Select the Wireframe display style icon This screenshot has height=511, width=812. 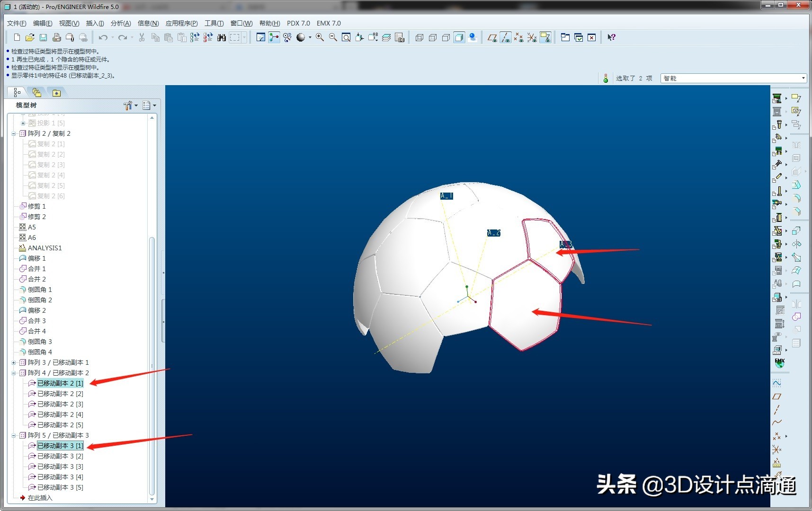click(x=419, y=38)
